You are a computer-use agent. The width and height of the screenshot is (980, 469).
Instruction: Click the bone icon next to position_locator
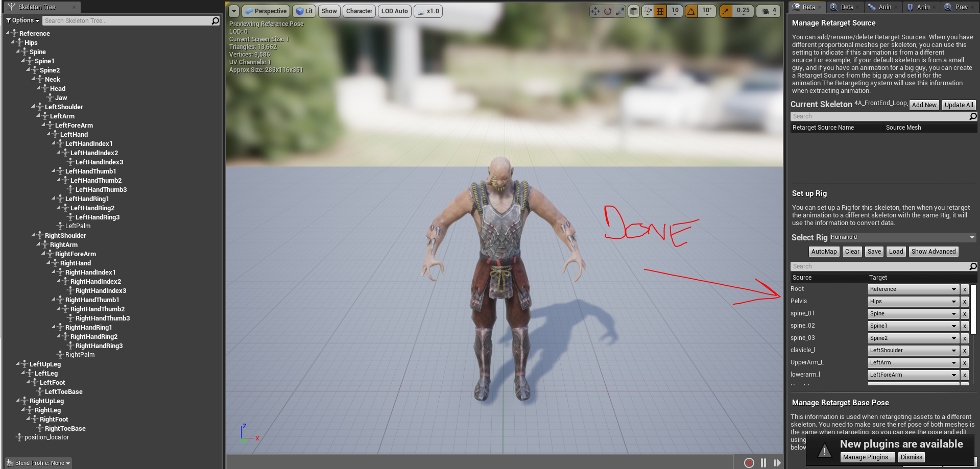[x=19, y=437]
